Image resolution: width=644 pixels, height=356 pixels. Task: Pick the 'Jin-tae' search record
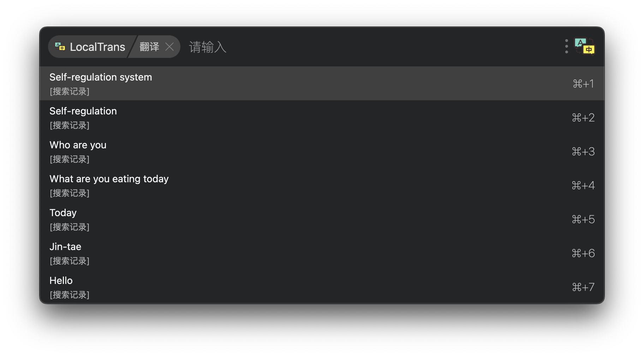[322, 253]
